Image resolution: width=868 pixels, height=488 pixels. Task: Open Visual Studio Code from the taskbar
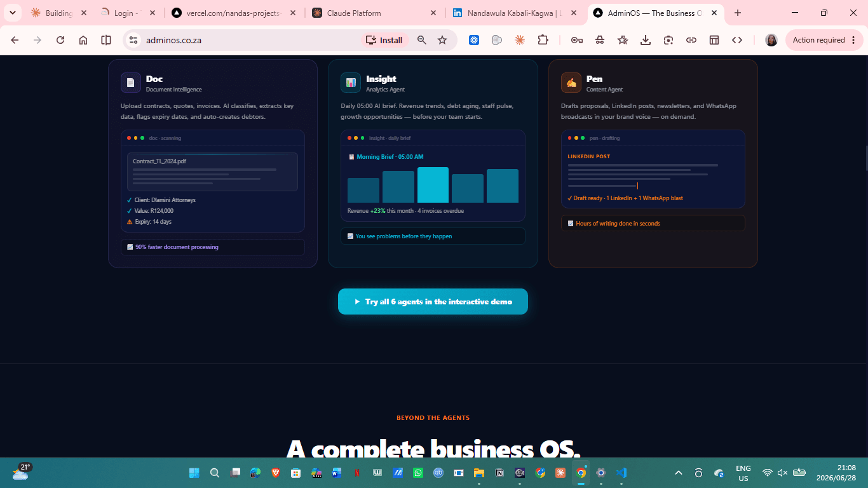coord(621,473)
